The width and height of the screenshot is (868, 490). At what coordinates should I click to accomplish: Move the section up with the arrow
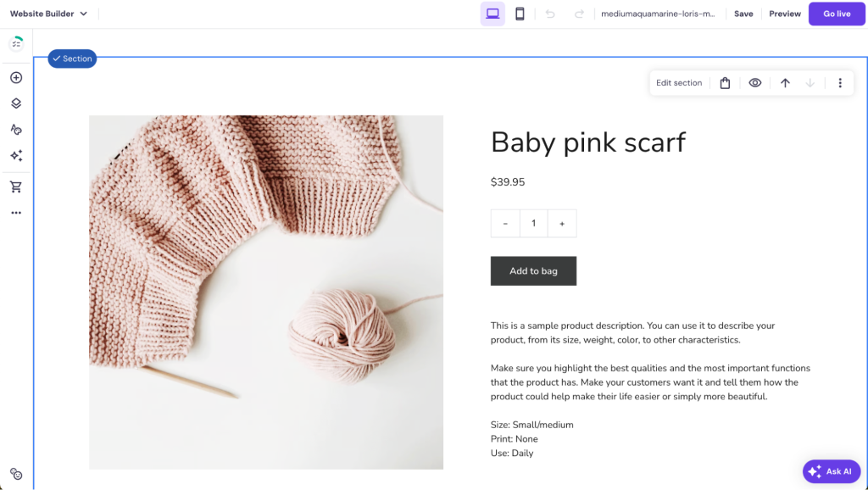pyautogui.click(x=785, y=82)
